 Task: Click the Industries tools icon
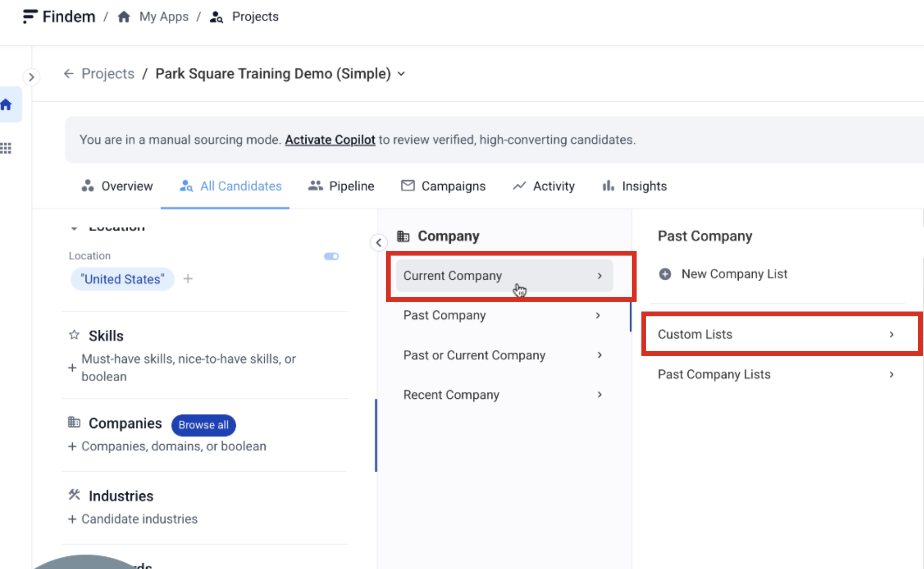click(74, 495)
